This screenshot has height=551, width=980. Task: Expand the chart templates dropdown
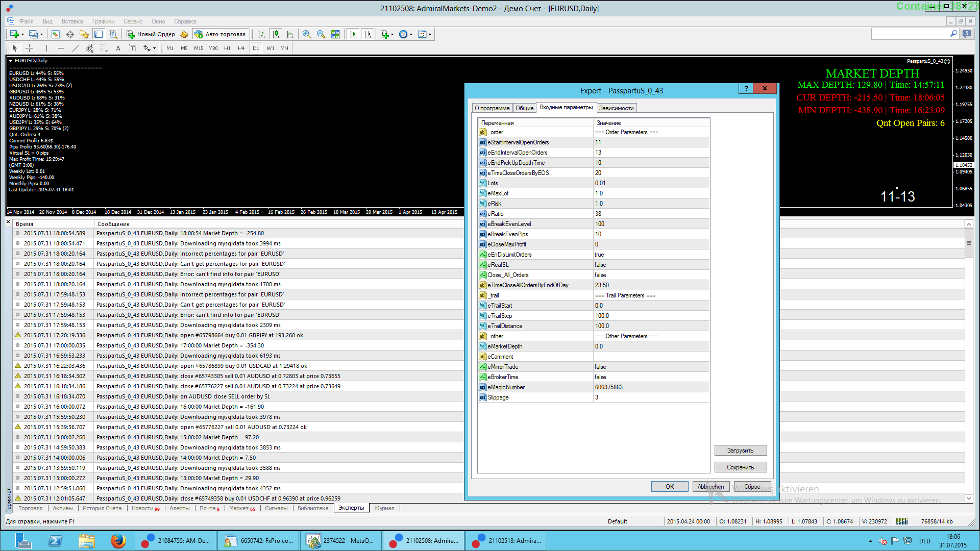[430, 34]
